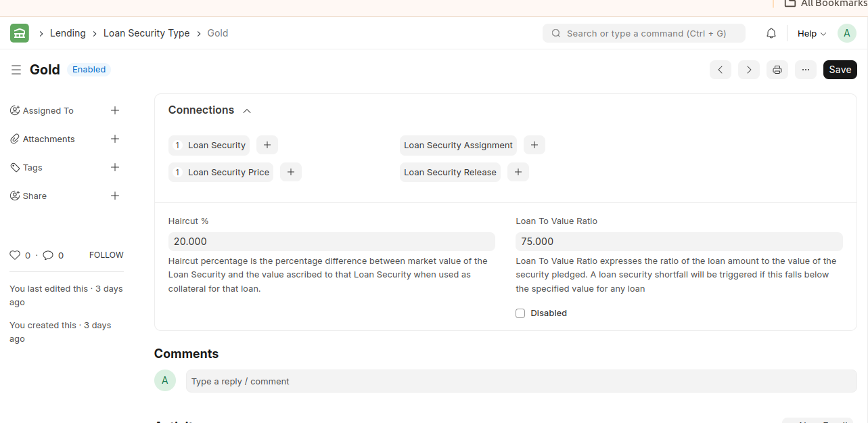Collapse the Connections section
The width and height of the screenshot is (868, 423).
[x=247, y=110]
